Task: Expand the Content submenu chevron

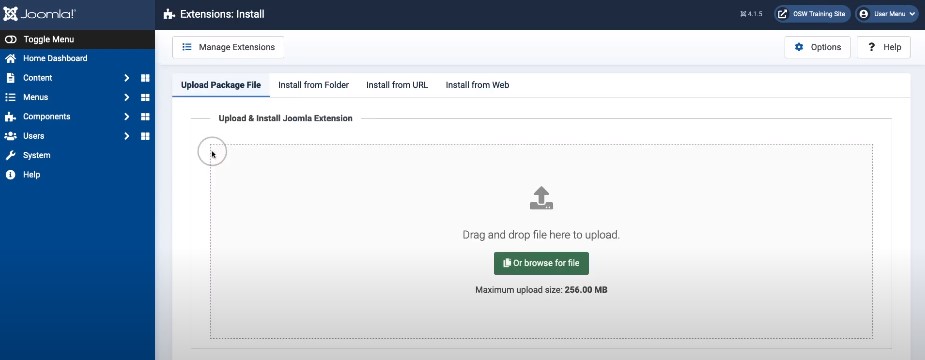Action: click(126, 78)
